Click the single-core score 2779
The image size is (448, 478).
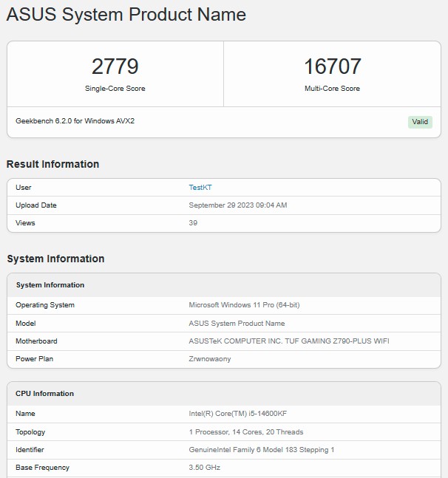(115, 66)
